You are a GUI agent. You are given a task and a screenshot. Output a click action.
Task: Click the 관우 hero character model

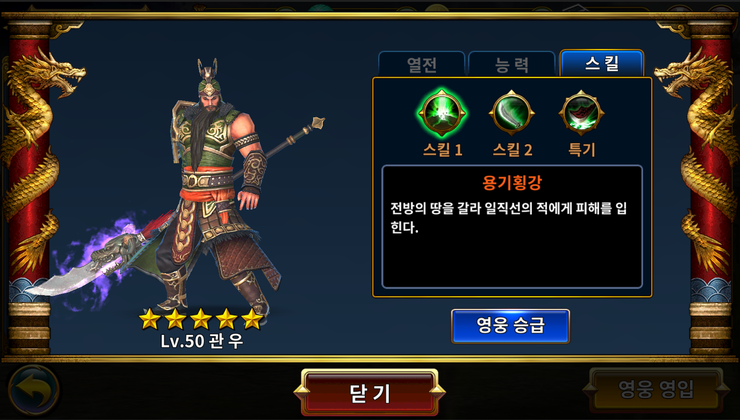[x=215, y=189]
